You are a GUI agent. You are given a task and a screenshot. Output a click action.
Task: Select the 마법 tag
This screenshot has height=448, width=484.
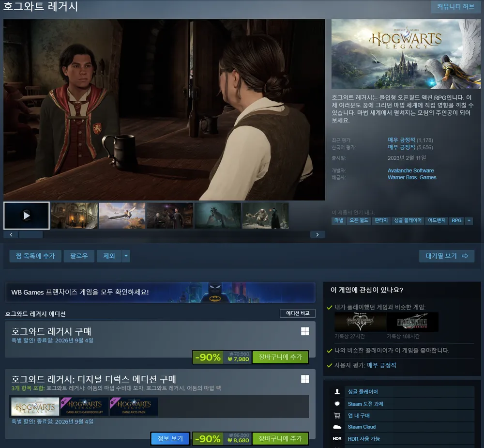[x=339, y=220]
